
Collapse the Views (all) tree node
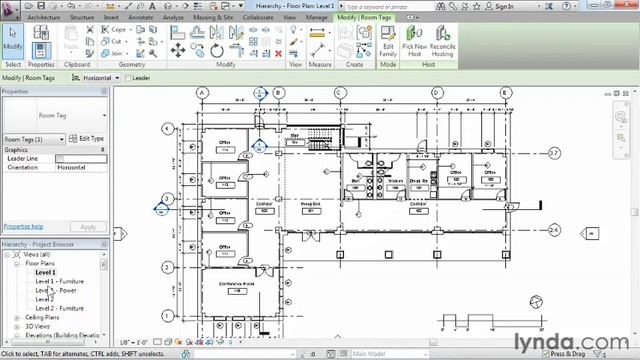click(7, 255)
